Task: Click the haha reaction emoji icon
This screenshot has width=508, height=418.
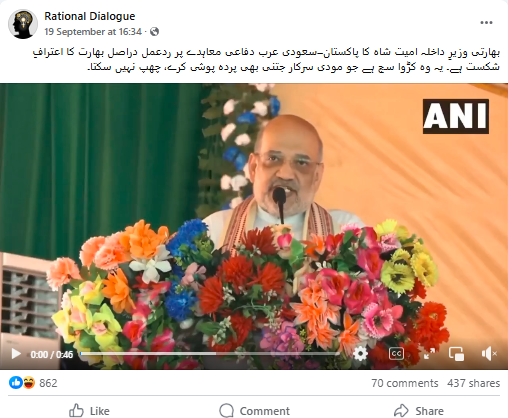Action: [29, 383]
